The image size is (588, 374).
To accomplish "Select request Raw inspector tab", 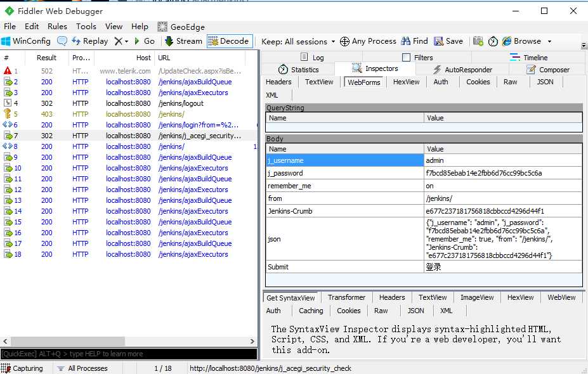I will pyautogui.click(x=510, y=82).
